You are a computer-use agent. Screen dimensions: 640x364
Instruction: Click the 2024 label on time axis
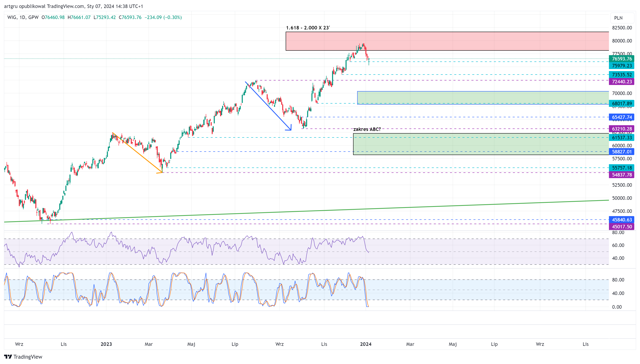[x=366, y=344]
